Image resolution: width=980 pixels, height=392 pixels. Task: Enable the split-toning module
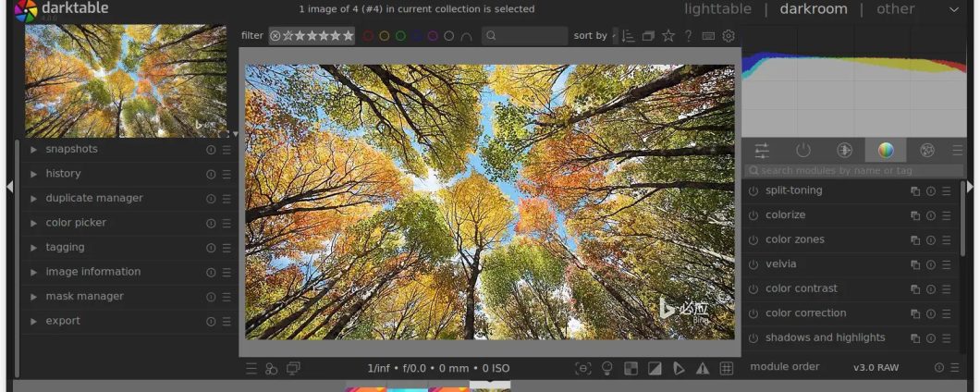[753, 191]
